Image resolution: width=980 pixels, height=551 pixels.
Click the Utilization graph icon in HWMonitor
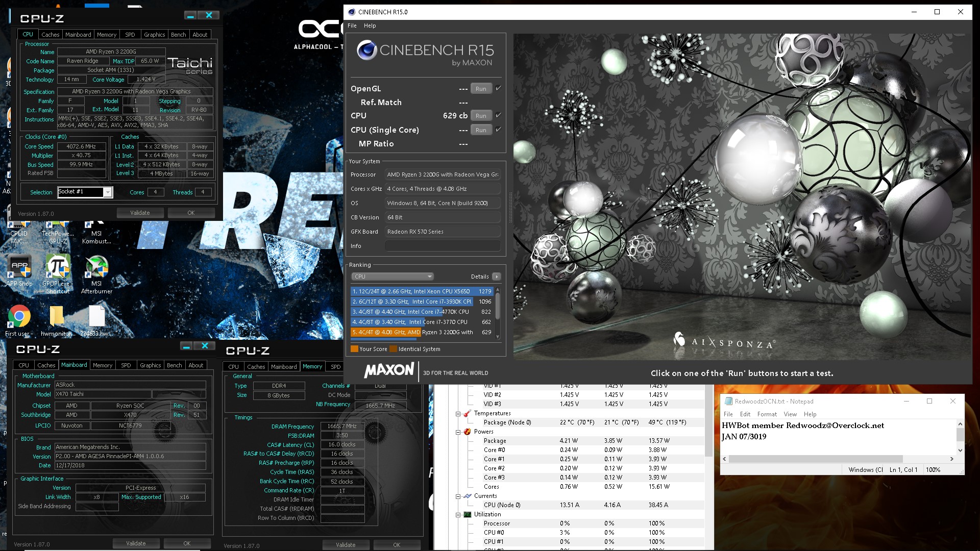point(467,514)
